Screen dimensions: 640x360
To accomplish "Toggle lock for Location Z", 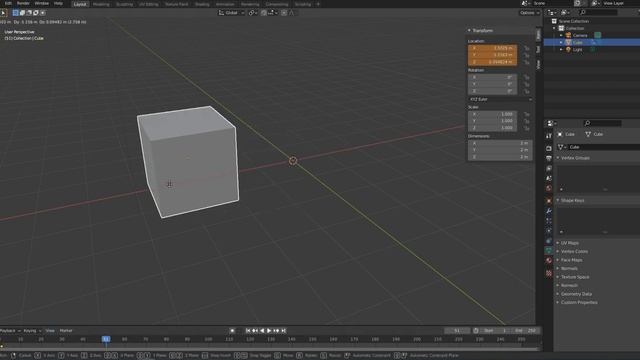I will (527, 62).
